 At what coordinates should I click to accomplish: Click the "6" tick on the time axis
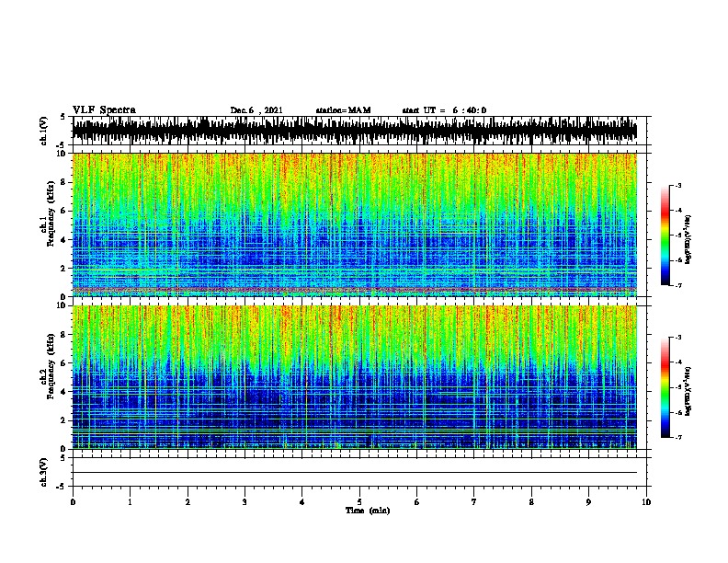point(417,502)
